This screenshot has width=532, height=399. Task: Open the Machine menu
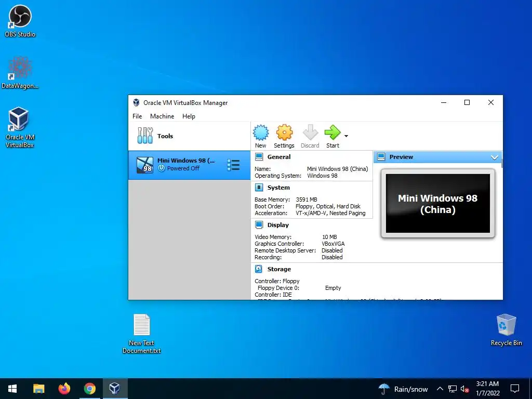coord(162,116)
